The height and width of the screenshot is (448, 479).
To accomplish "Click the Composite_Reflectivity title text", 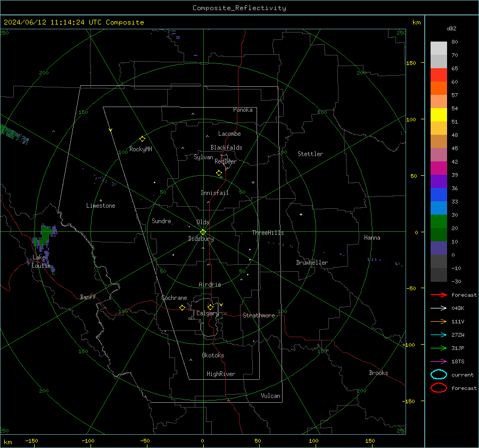I will [239, 8].
